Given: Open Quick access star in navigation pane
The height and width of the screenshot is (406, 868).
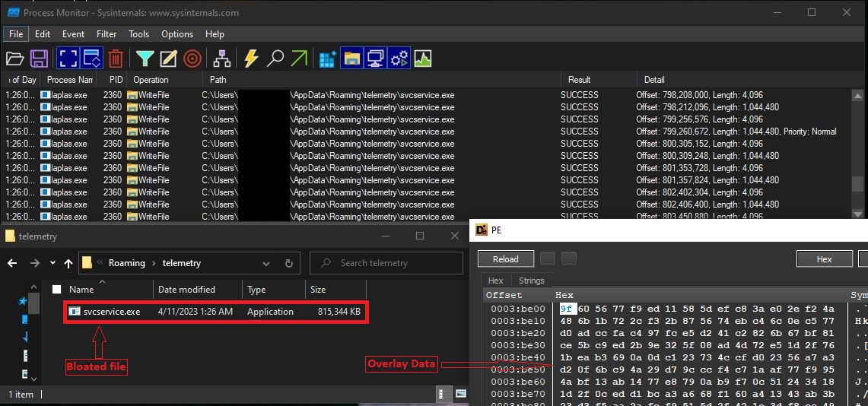Looking at the screenshot, I should click(x=23, y=301).
